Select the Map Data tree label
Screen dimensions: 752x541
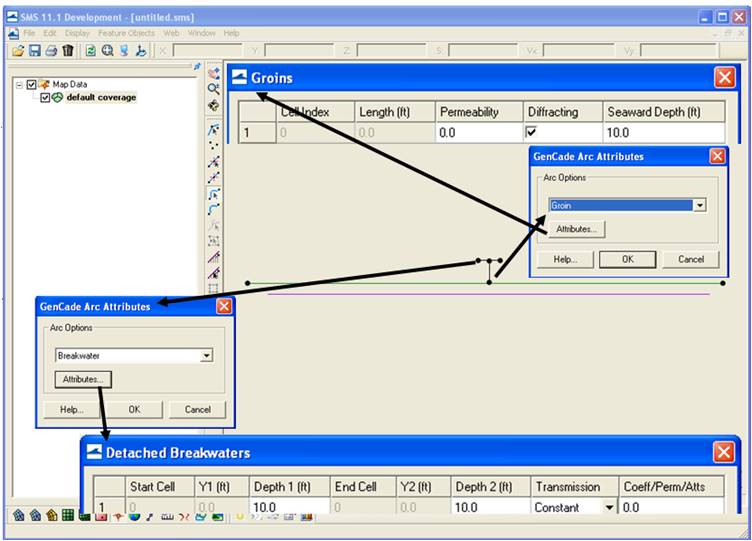[70, 84]
